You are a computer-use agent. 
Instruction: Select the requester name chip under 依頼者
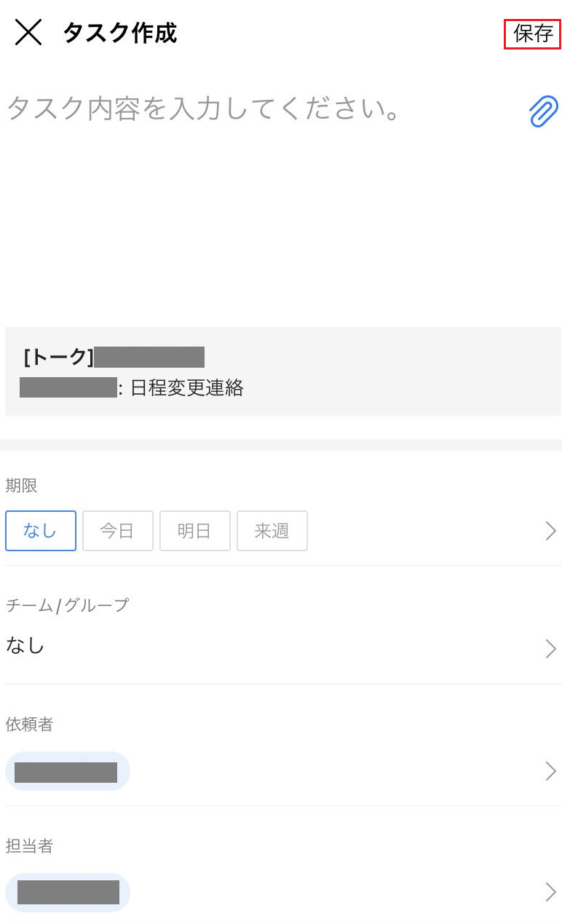pos(68,771)
